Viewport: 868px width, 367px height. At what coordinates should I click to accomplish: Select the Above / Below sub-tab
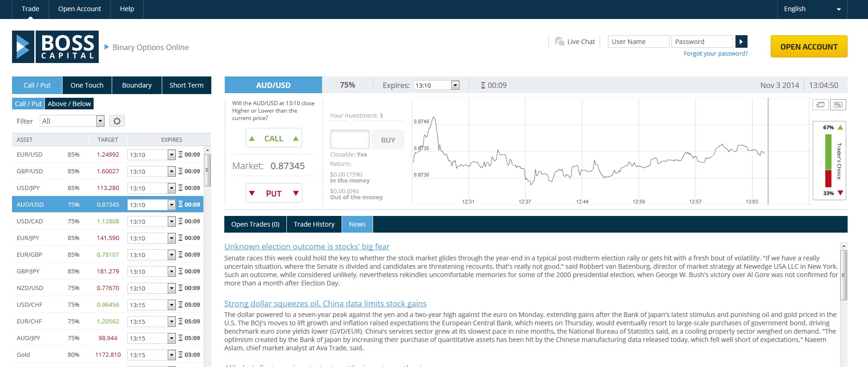pos(69,104)
